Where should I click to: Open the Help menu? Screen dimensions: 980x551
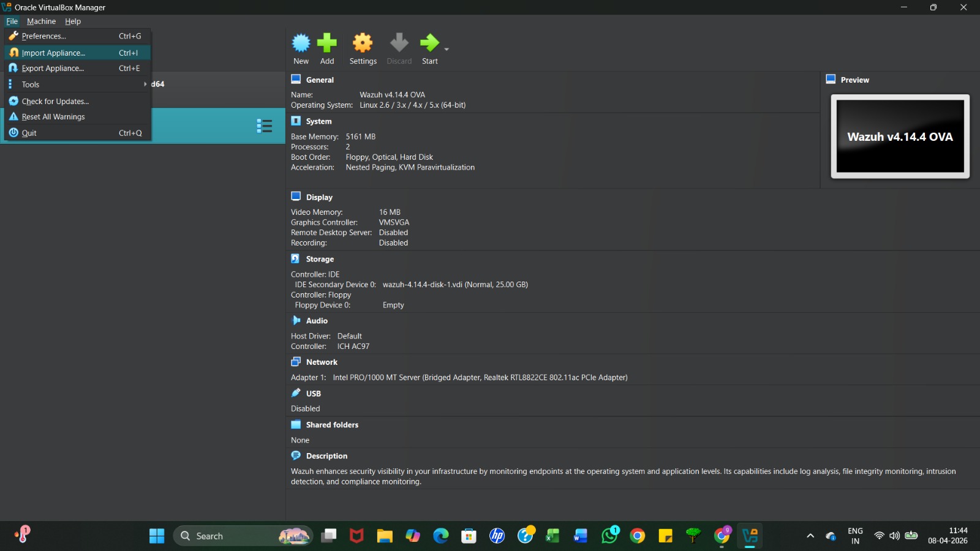(x=73, y=21)
